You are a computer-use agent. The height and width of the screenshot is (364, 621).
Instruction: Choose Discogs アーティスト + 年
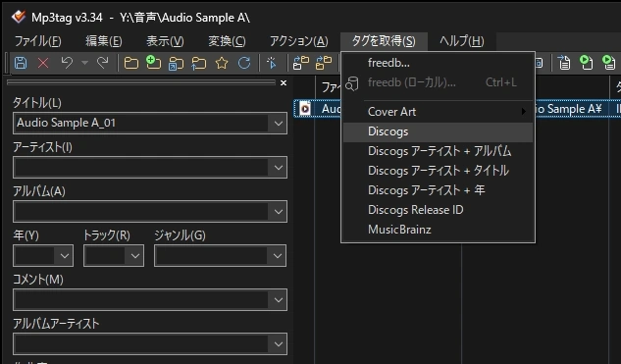coord(438,190)
